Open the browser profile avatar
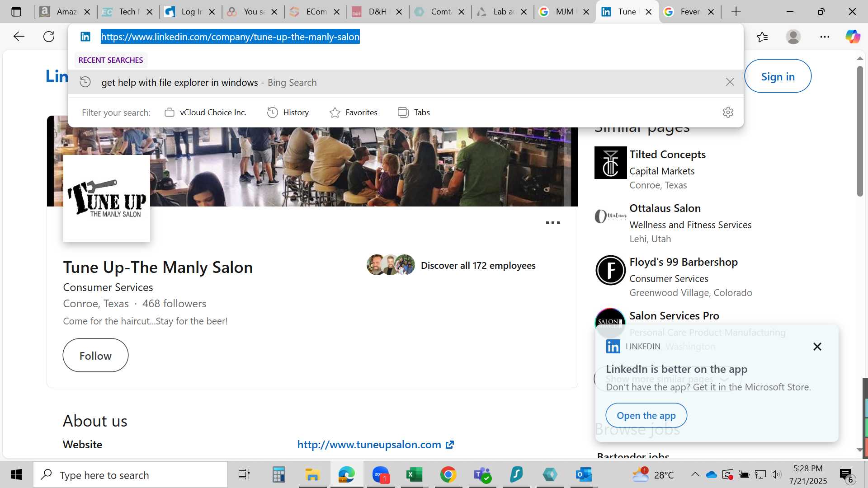 click(x=793, y=37)
